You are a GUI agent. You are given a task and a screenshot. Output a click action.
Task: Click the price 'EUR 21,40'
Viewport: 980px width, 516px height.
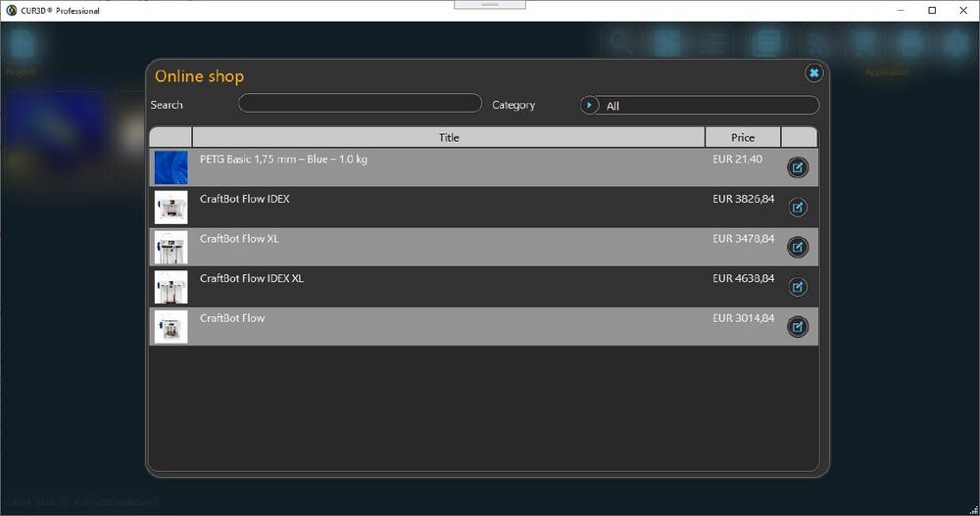(738, 160)
